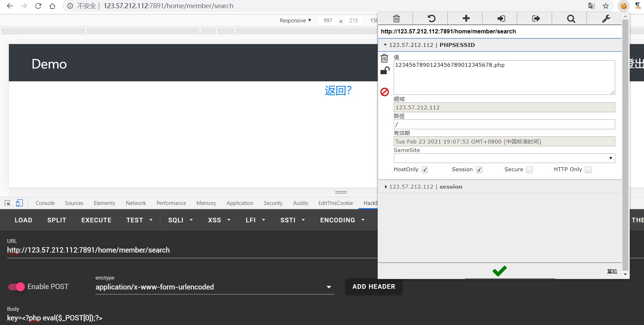Open EditThisCookie options wrench
644x325 pixels.
point(606,18)
